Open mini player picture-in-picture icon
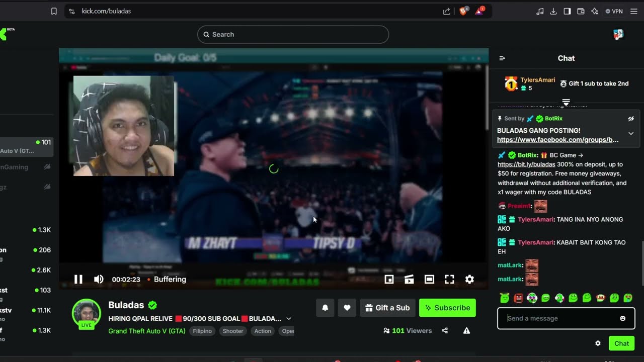Image resolution: width=644 pixels, height=362 pixels. (389, 279)
